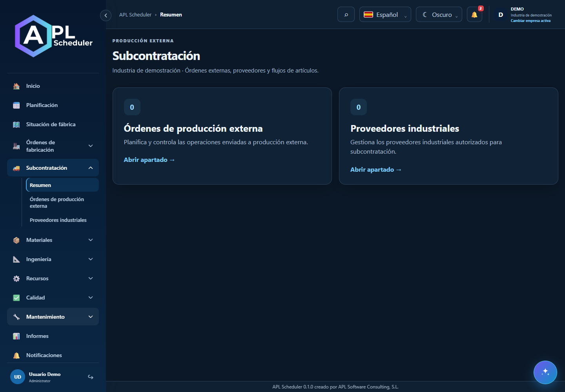This screenshot has width=565, height=392.
Task: Click the UD user avatar
Action: coord(18,377)
